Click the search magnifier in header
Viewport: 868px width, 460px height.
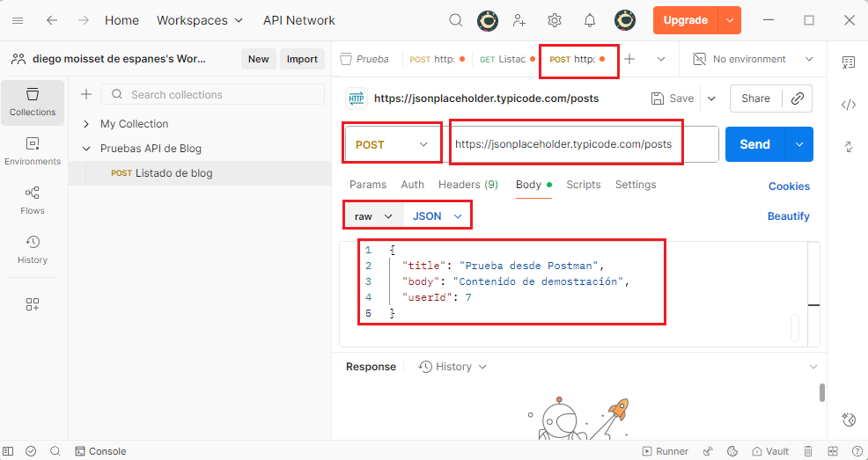[x=455, y=20]
